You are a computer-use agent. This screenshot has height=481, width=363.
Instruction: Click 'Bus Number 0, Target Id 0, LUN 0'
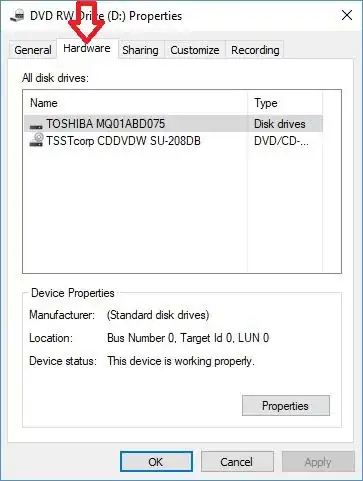(x=188, y=338)
